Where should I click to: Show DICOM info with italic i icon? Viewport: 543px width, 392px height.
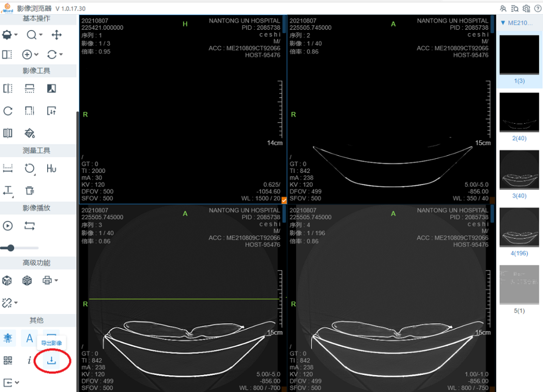30,360
